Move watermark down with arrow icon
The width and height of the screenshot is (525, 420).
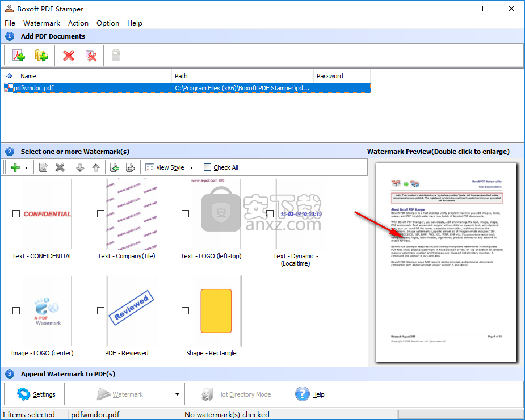(x=79, y=167)
